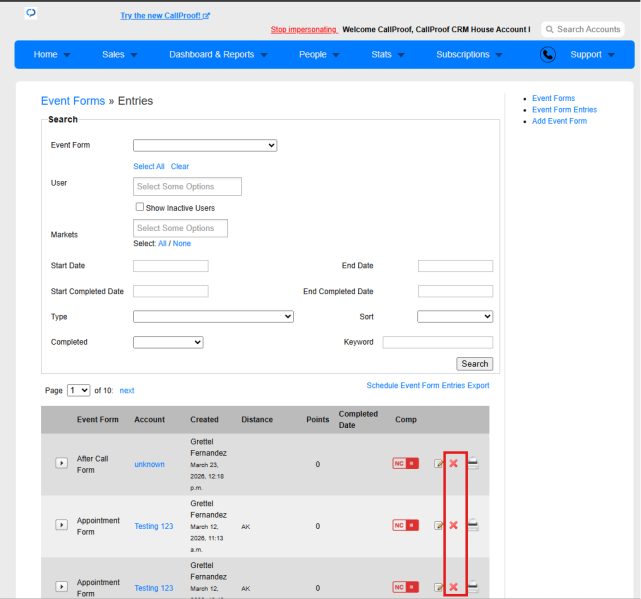This screenshot has height=599, width=641.
Task: Open the People menu
Action: pos(319,54)
